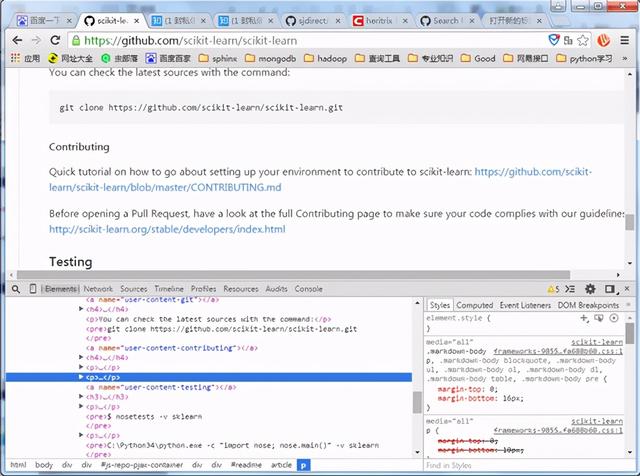The height and width of the screenshot is (476, 640).
Task: Open the Good bookmark folder
Action: coord(478,58)
